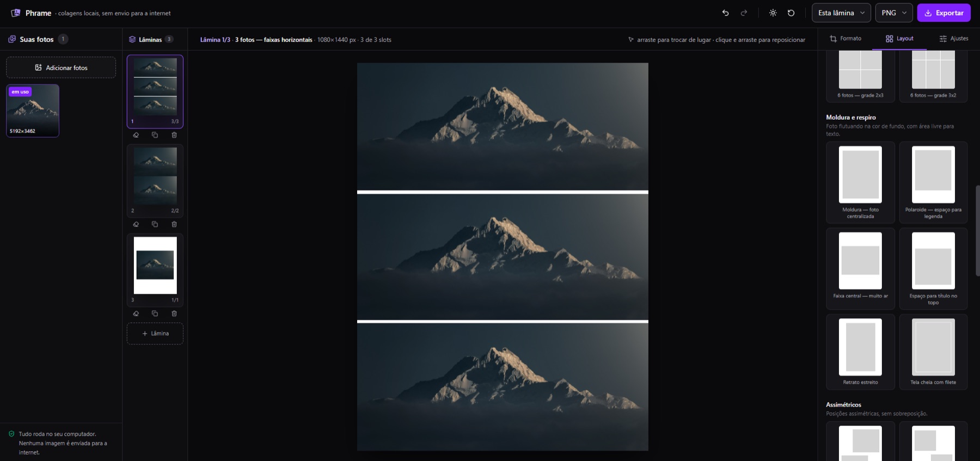Click the Adicionar fotos button
The width and height of the screenshot is (980, 461).
coord(61,67)
